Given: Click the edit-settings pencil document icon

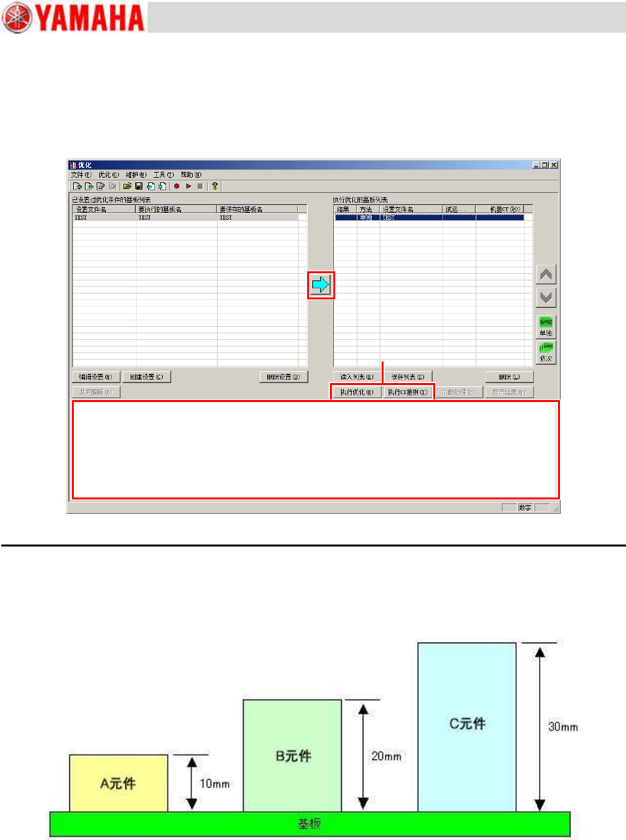Looking at the screenshot, I should [101, 186].
